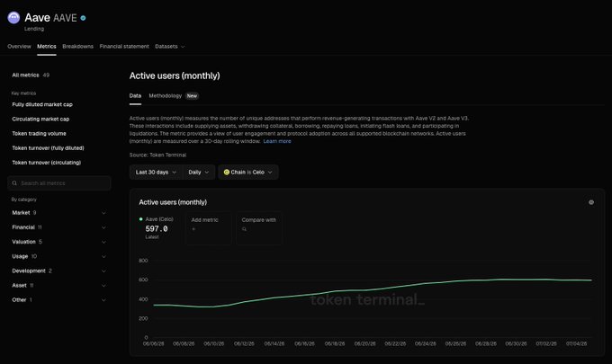Click the Source: Token Terminal text
The height and width of the screenshot is (364, 612).
[157, 155]
